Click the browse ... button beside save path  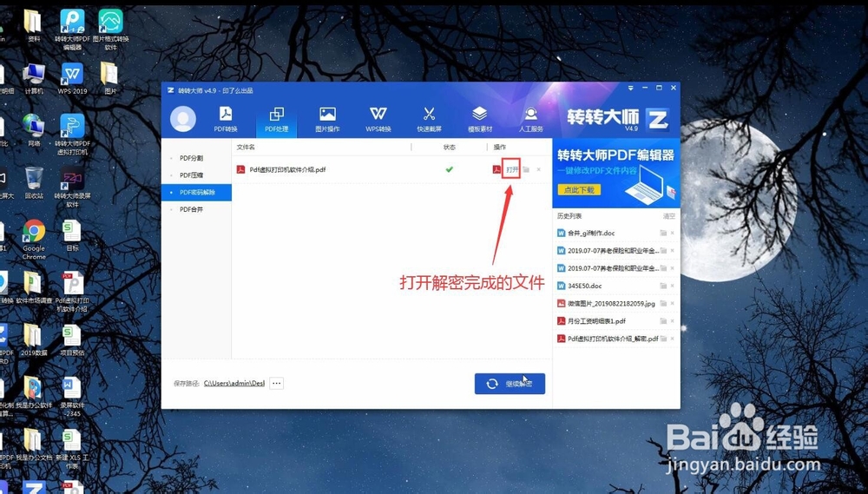276,383
